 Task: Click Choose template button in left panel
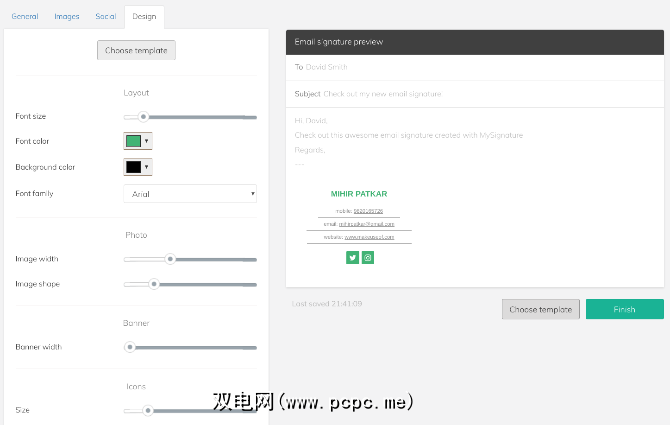coord(136,50)
